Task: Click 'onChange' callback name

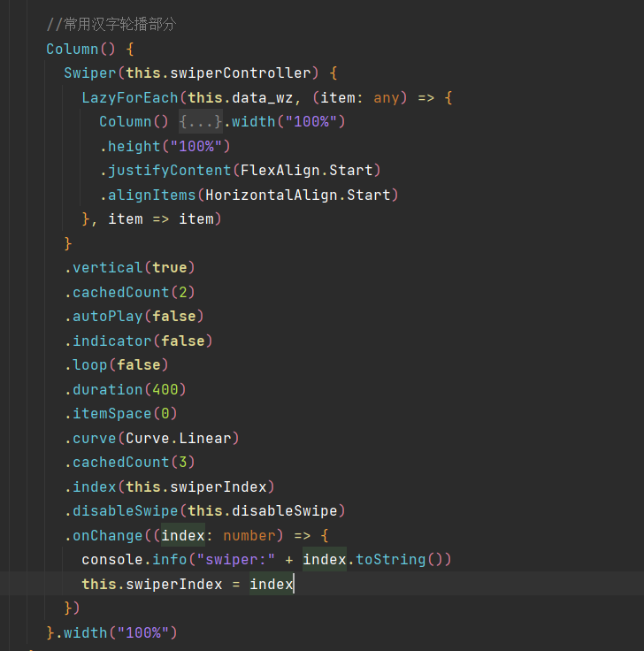Action: (108, 535)
